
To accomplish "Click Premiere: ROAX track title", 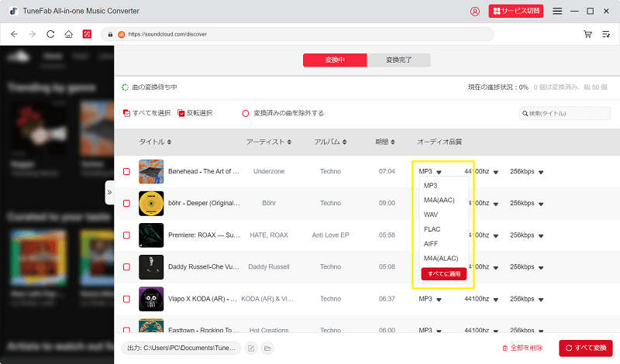I will (x=204, y=235).
